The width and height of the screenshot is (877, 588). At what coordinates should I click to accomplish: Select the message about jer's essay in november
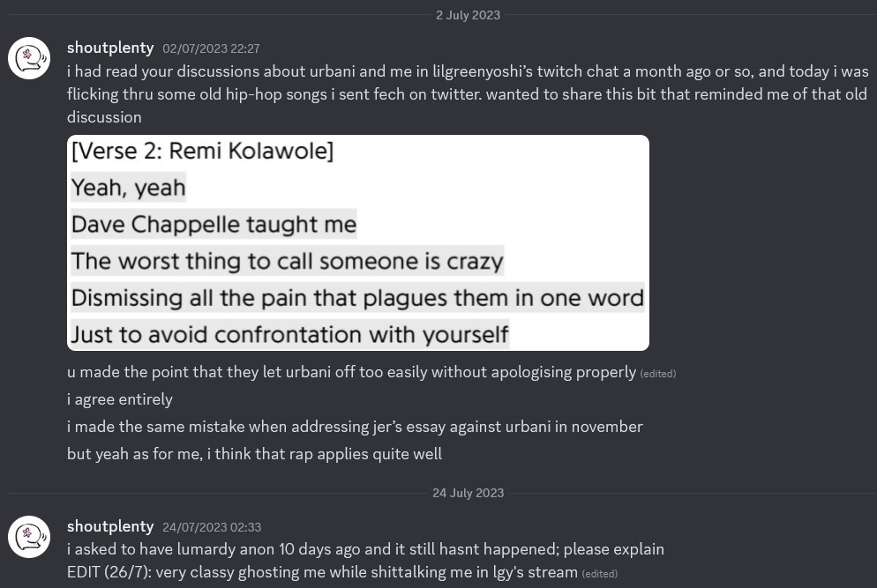[x=355, y=427]
